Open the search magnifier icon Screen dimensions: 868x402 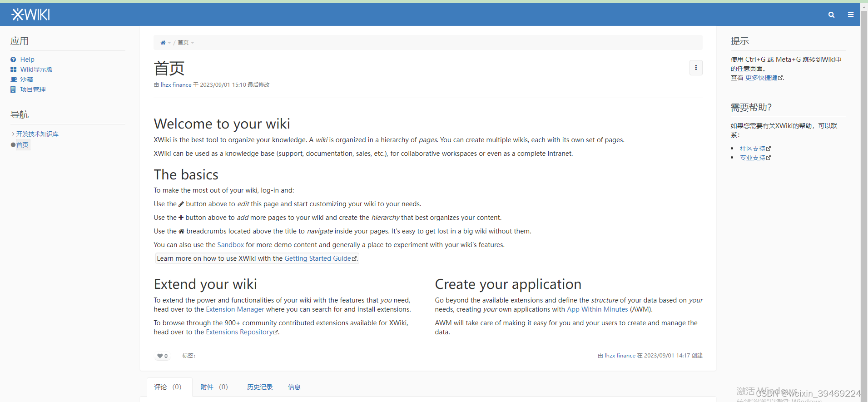coord(831,15)
